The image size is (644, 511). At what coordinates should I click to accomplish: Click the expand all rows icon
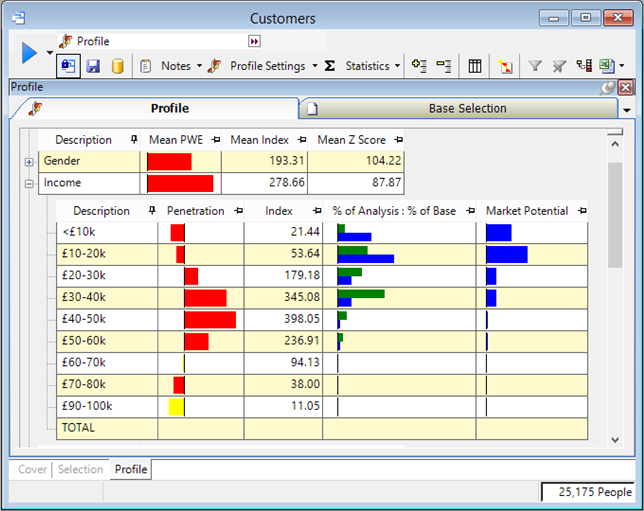pyautogui.click(x=419, y=66)
